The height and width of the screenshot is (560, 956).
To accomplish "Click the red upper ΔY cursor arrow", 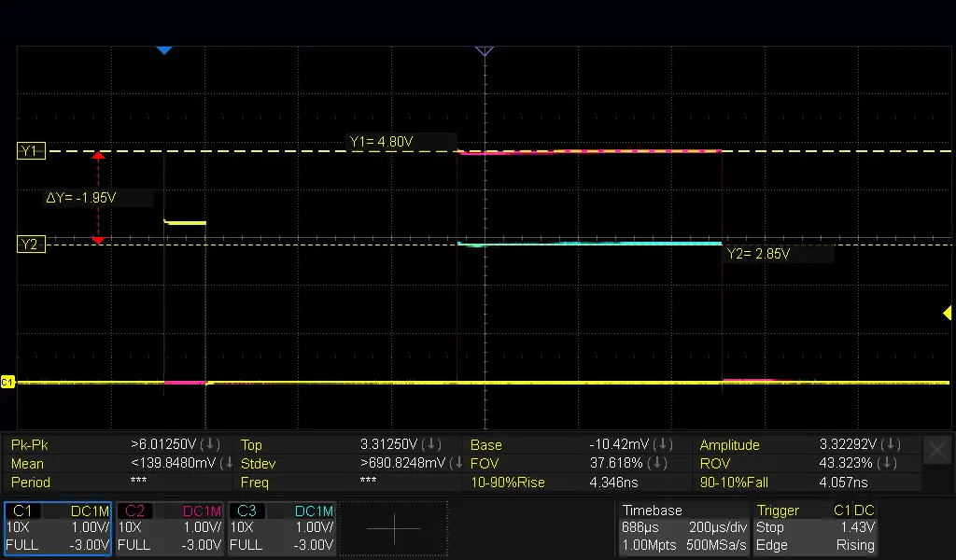I will point(98,156).
